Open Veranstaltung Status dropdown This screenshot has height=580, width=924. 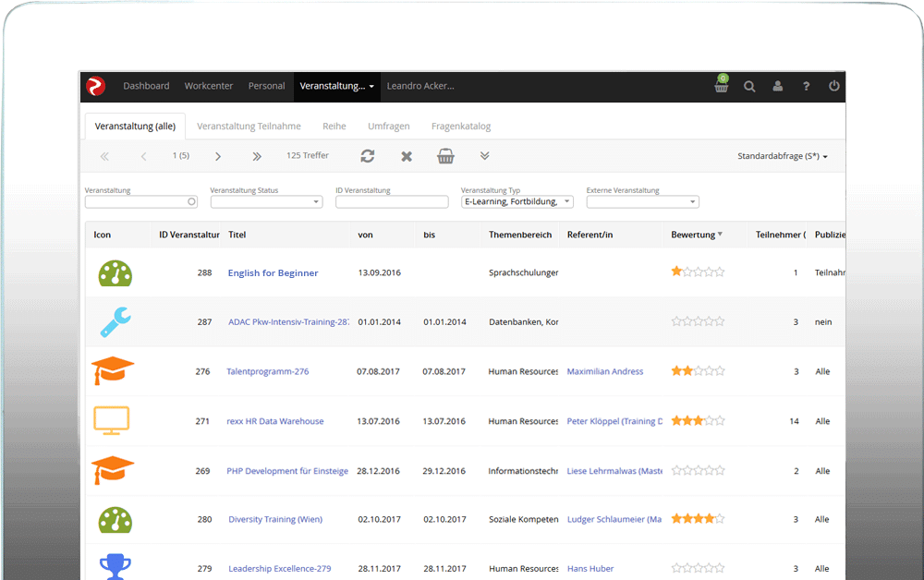(x=266, y=201)
